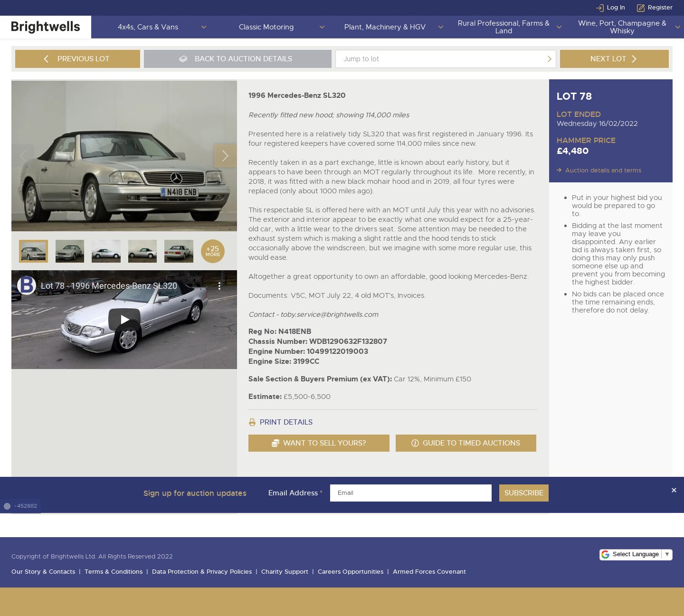Open Our Story & Contacts link
Screen dimensions: 684x616
coord(43,572)
